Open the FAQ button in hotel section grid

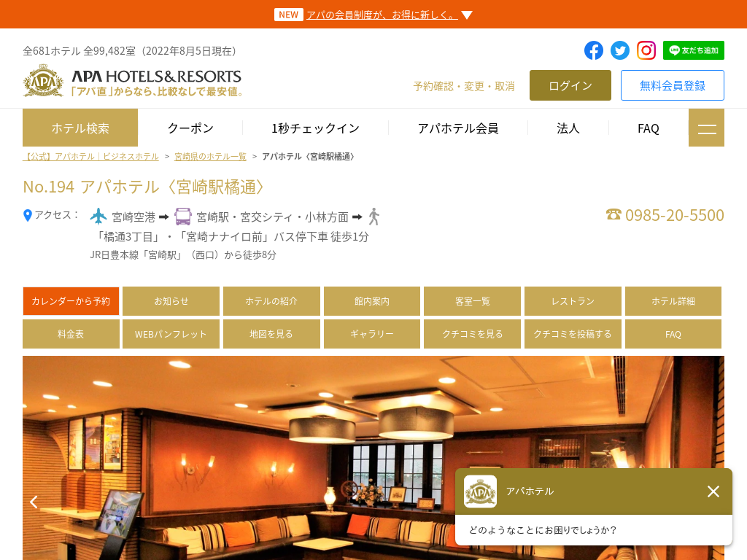(x=673, y=334)
